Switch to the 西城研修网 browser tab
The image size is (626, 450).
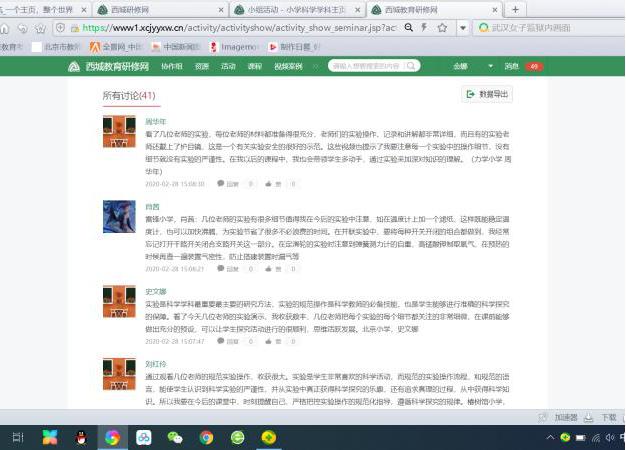pos(160,10)
